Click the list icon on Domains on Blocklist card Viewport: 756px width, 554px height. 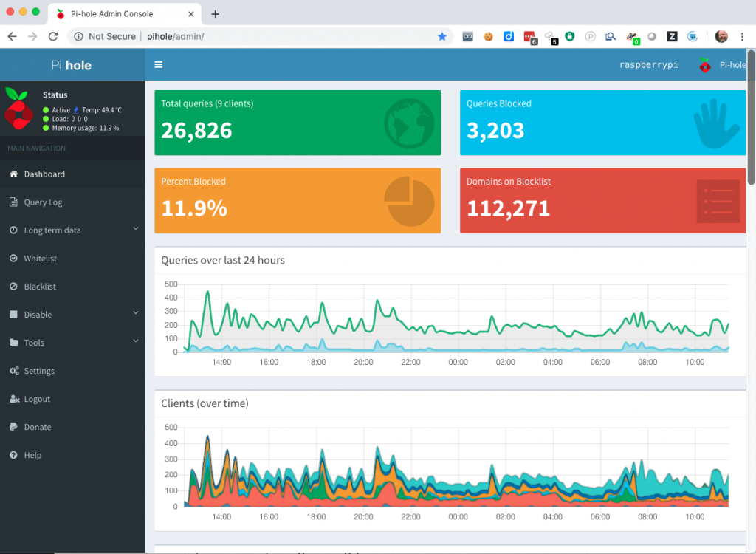[x=718, y=201]
